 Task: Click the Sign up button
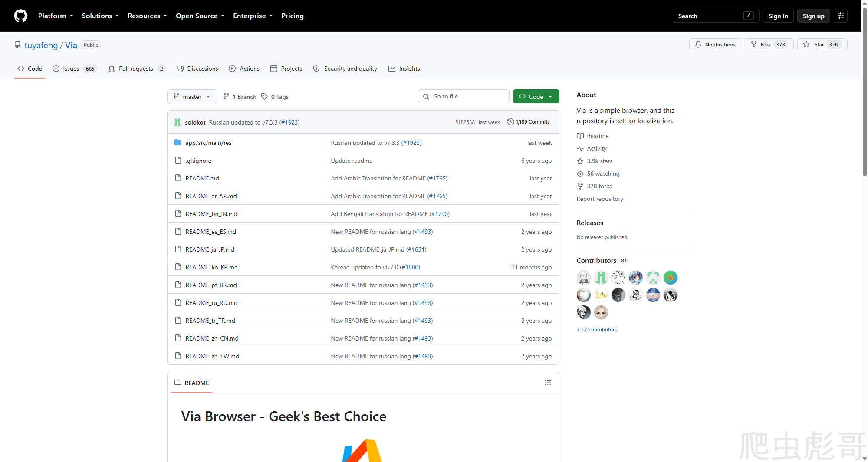coord(813,16)
